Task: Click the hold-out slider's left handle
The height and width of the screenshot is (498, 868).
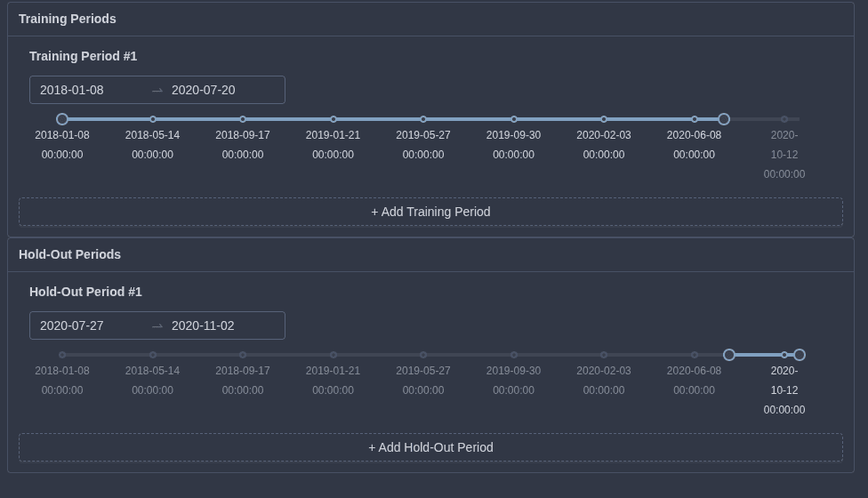Action: point(729,355)
